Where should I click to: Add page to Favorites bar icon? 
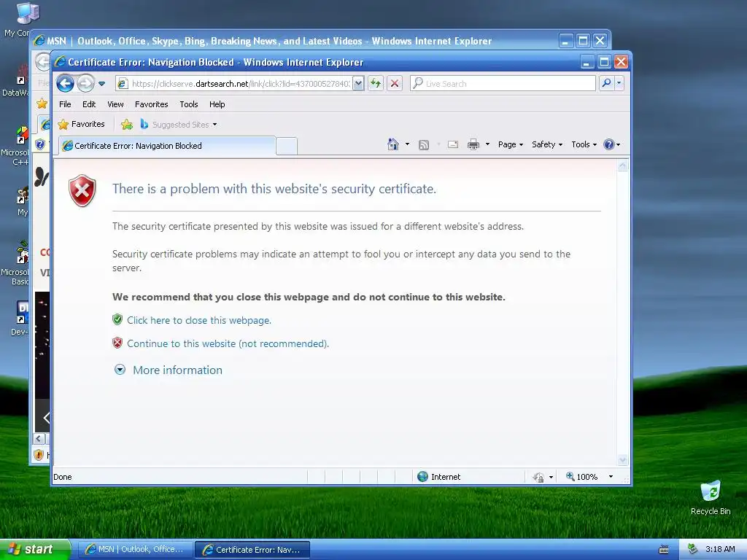[127, 125]
